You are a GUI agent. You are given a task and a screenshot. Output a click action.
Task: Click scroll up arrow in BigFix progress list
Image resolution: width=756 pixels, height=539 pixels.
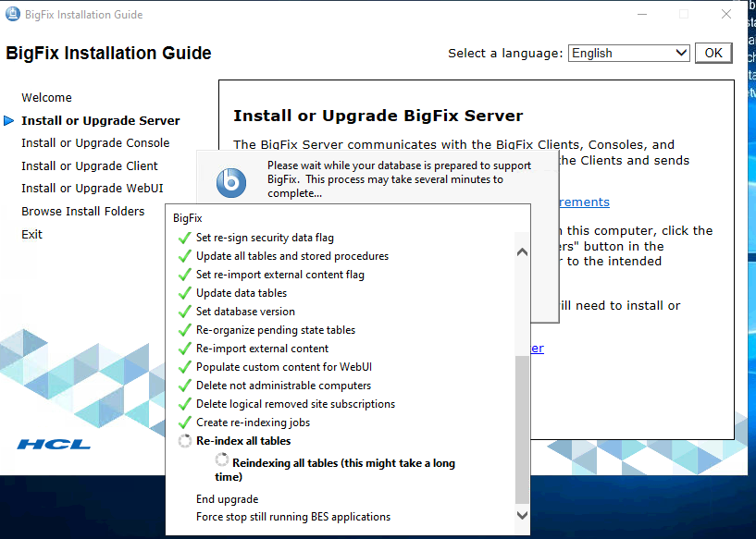click(x=522, y=251)
